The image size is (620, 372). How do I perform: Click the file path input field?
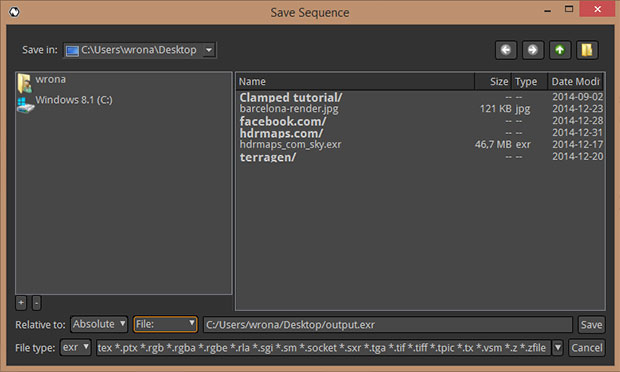[x=388, y=325]
